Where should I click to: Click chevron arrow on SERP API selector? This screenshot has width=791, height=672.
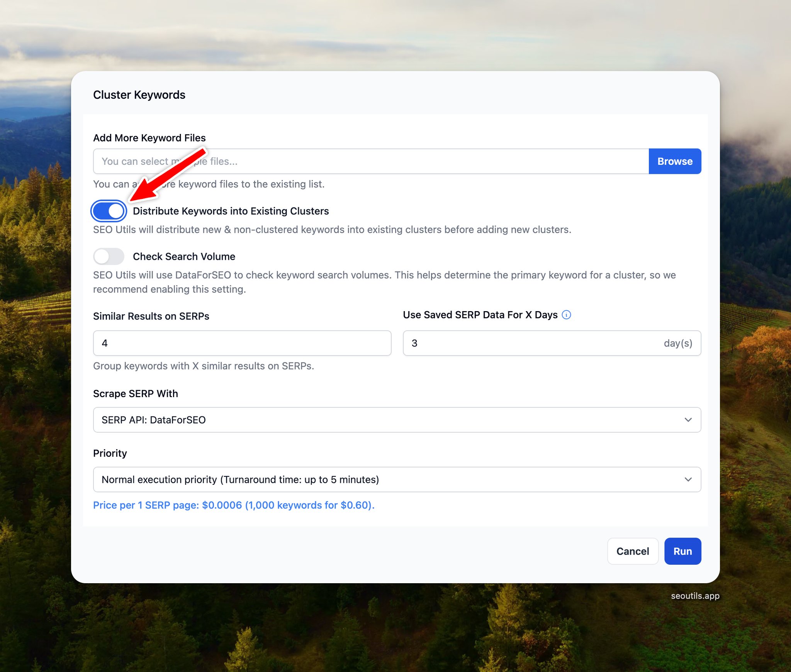pyautogui.click(x=688, y=420)
